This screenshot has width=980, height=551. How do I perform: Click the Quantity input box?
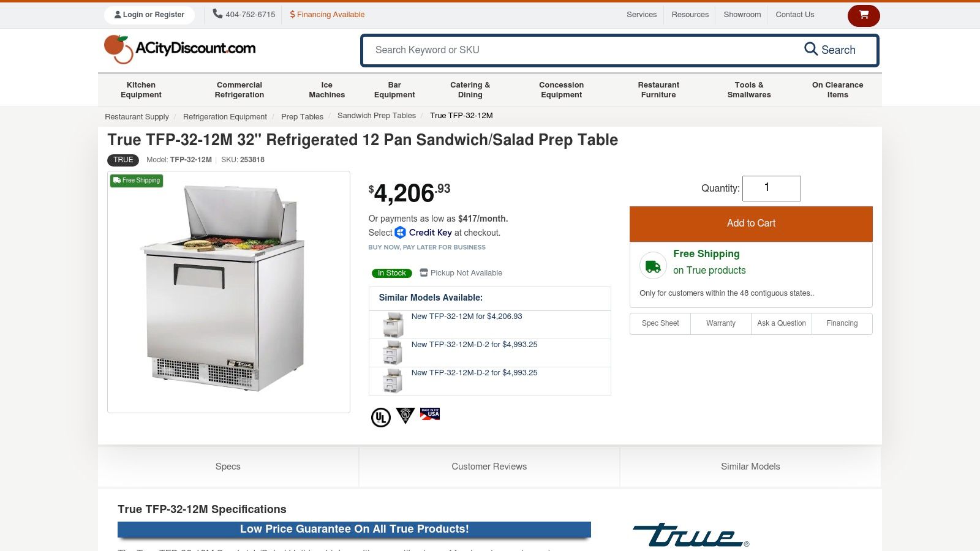click(771, 189)
